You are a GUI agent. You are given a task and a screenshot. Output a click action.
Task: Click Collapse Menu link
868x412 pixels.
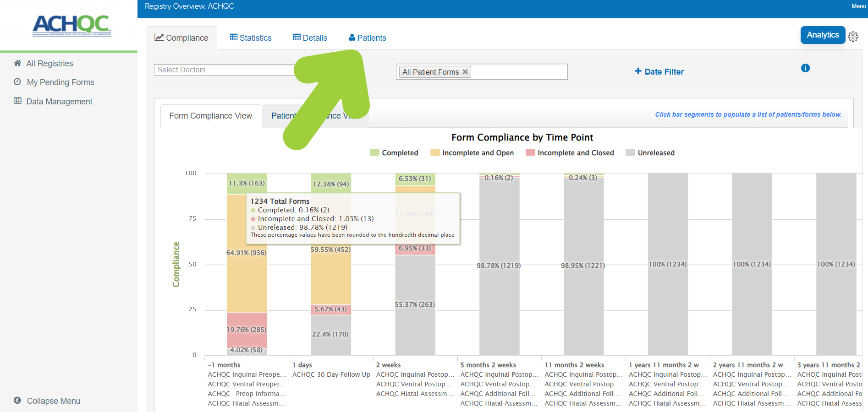coord(54,401)
